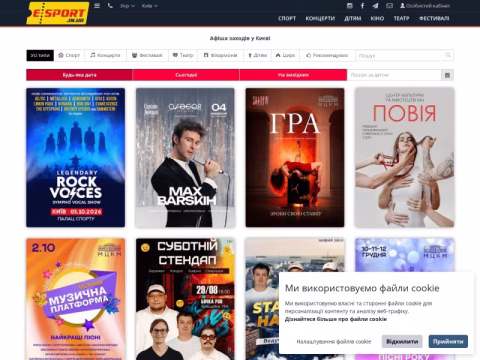Expand the Укр language dropdown
Screen dimensions: 480x360
(127, 6)
